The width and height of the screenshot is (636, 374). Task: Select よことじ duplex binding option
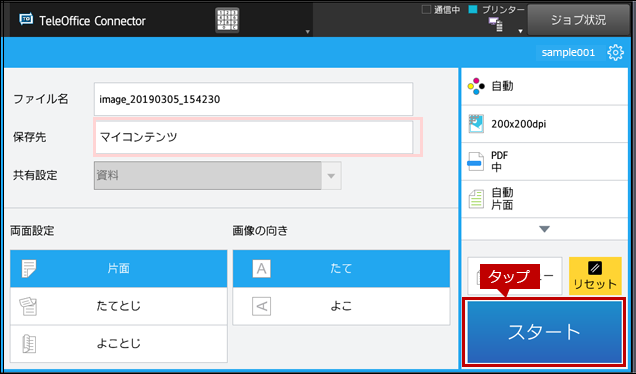(x=118, y=344)
